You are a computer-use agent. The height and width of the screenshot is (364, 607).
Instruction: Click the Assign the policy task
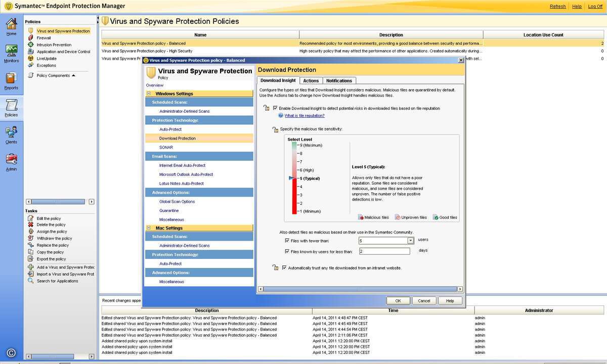click(x=51, y=232)
